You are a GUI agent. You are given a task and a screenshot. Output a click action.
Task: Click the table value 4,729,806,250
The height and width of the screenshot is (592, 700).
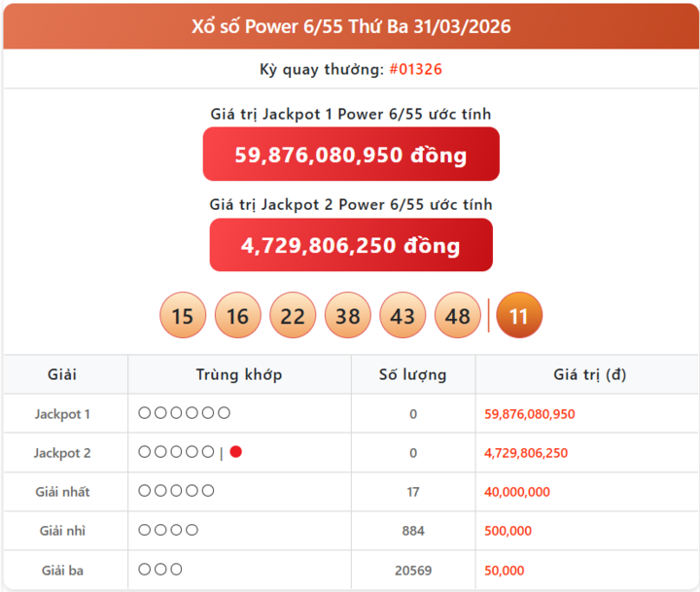(526, 453)
